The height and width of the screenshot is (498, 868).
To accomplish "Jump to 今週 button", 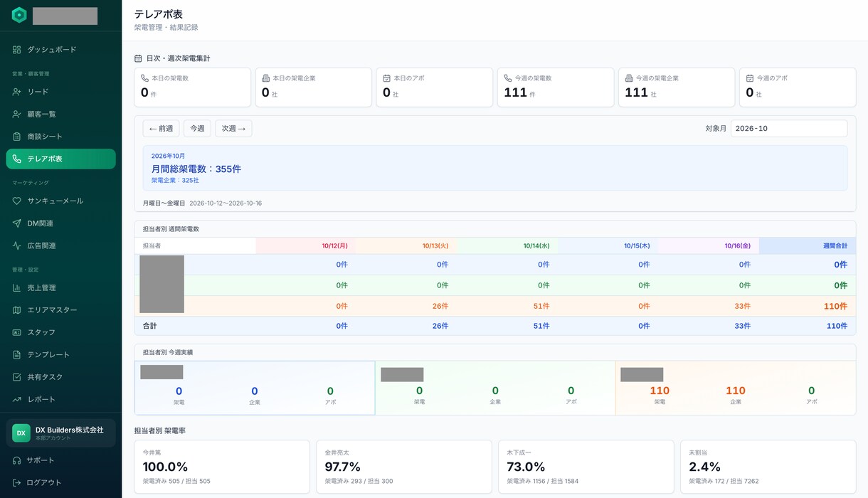I will pos(197,129).
